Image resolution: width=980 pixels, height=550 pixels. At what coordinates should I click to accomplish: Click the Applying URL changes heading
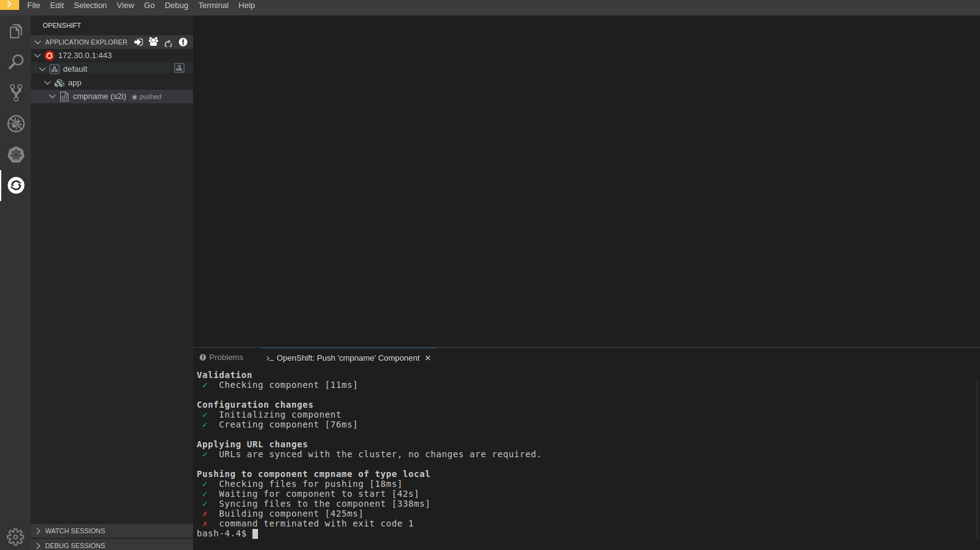coord(252,444)
